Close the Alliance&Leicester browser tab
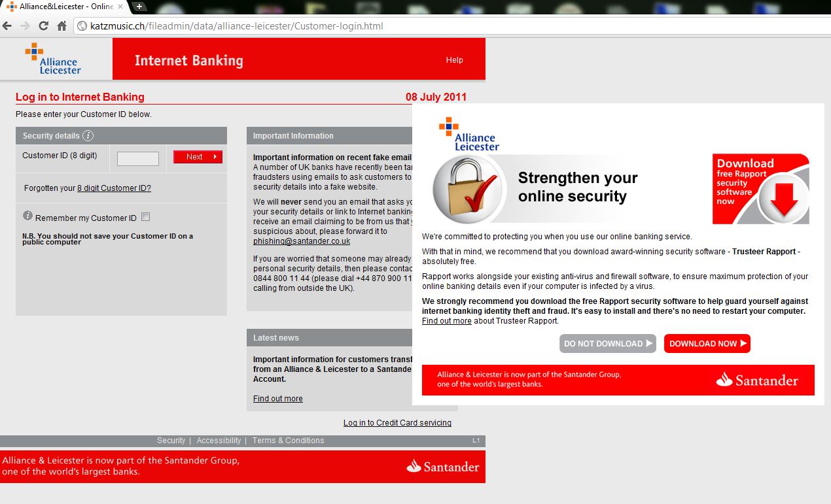This screenshot has width=831, height=504. point(120,7)
